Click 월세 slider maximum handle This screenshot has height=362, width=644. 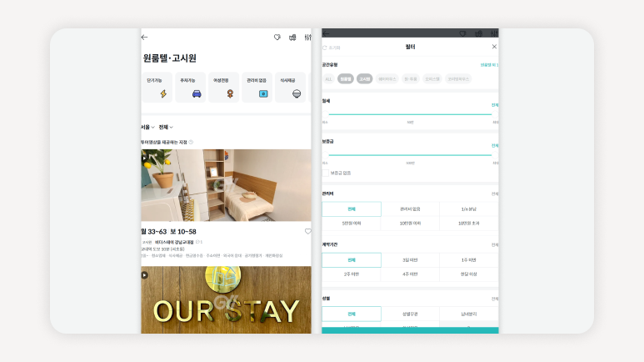(x=495, y=114)
